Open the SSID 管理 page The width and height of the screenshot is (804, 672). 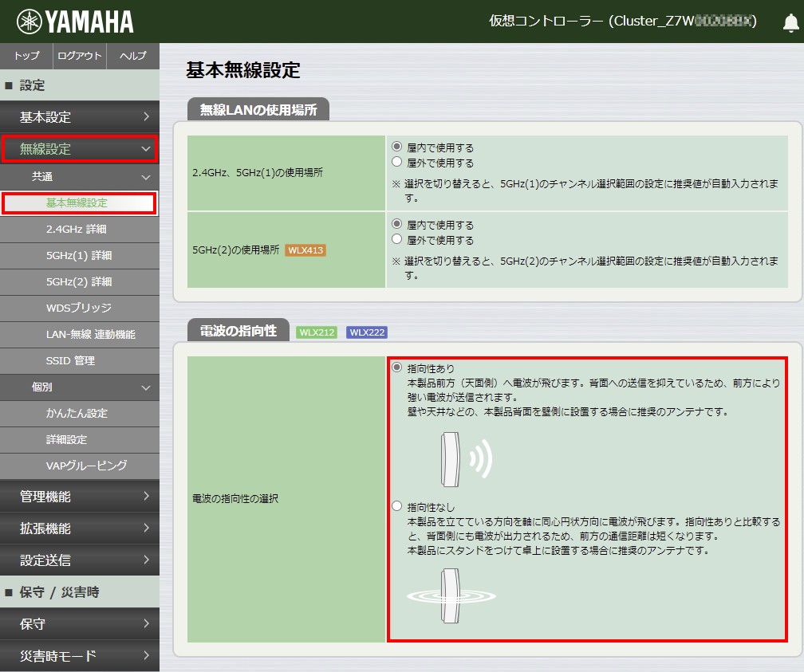(70, 361)
